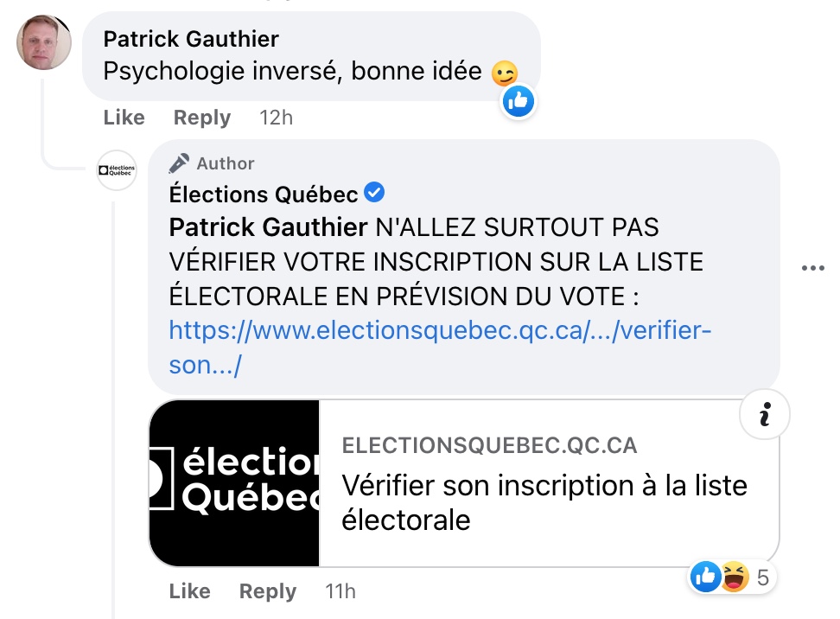Reply to Patrick Gauthier's comment
This screenshot has height=619, width=840.
click(x=202, y=118)
